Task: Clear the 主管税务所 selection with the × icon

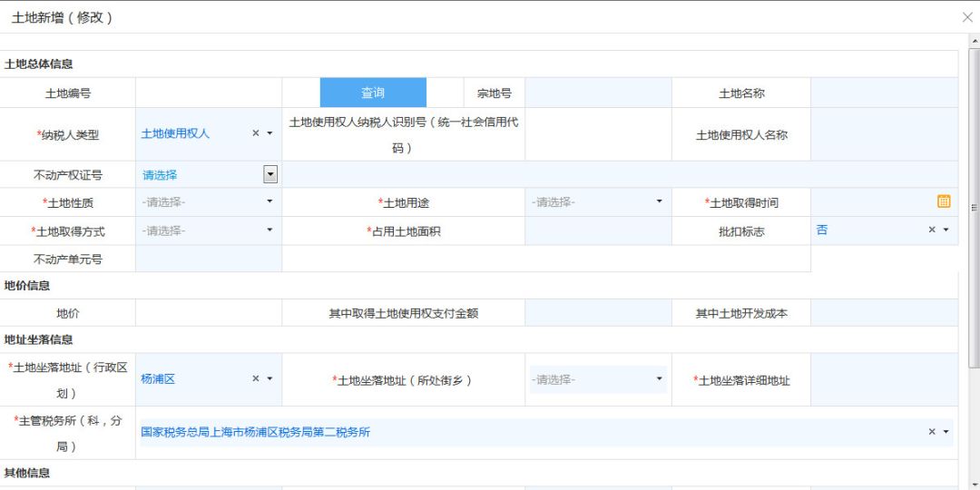Action: (932, 432)
